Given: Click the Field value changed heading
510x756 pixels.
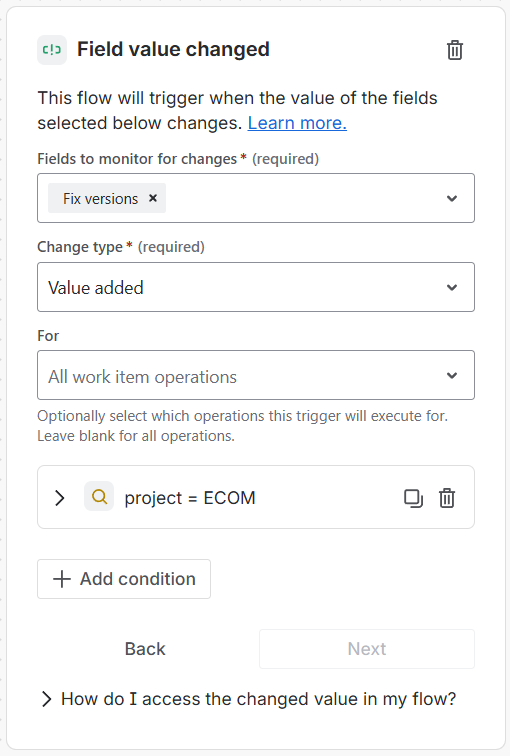Looking at the screenshot, I should [x=174, y=50].
